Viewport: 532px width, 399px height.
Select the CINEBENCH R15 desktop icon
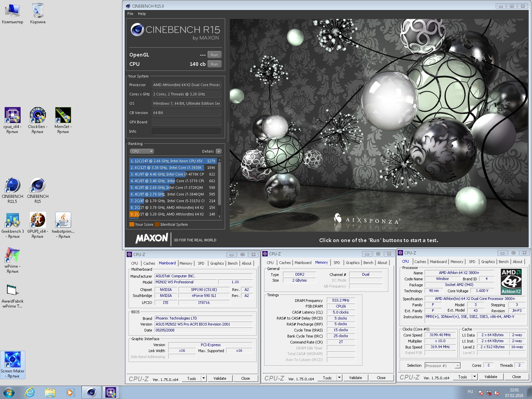(38, 190)
